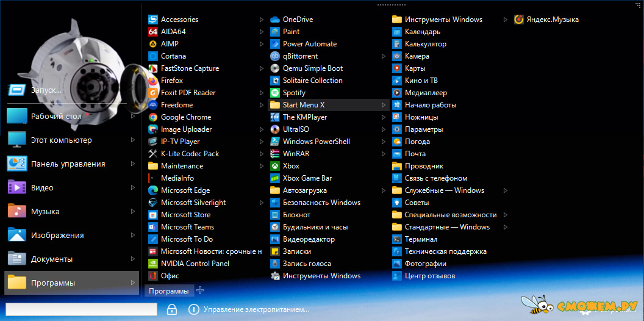Expand Служебные — Windows submenu arrow
The height and width of the screenshot is (321, 644).
tap(506, 190)
